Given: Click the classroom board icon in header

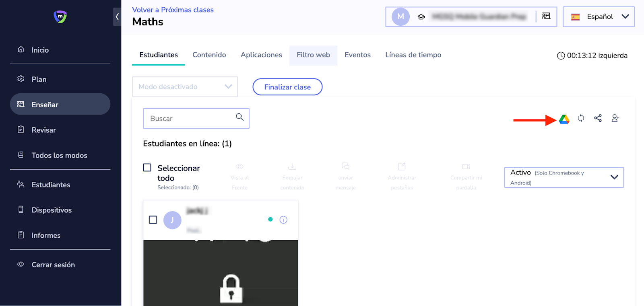Looking at the screenshot, I should point(546,16).
